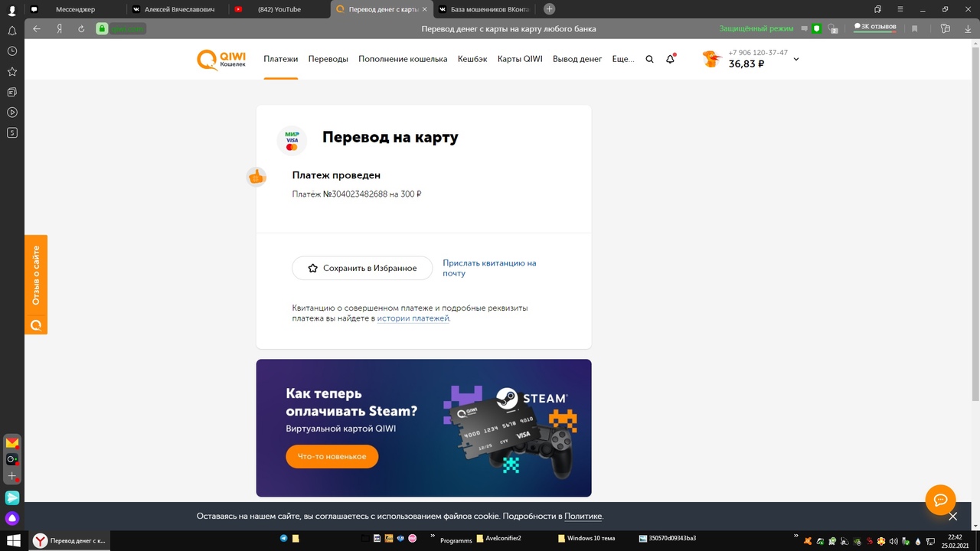Open the Переводы menu item

tap(328, 59)
